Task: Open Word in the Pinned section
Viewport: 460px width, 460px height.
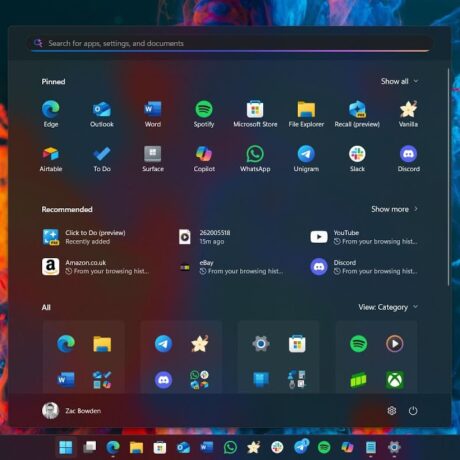Action: pos(153,114)
